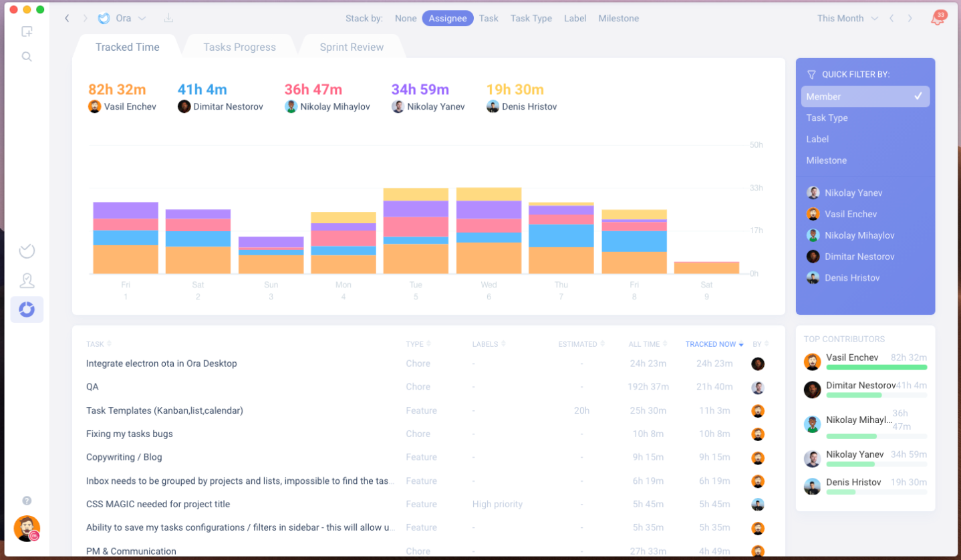Switch to the Sprint Review tab
961x560 pixels.
(352, 47)
